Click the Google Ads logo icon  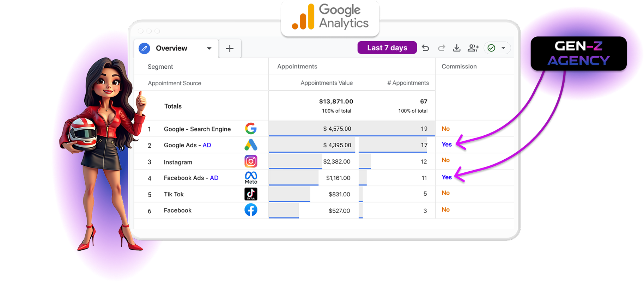coord(251,145)
